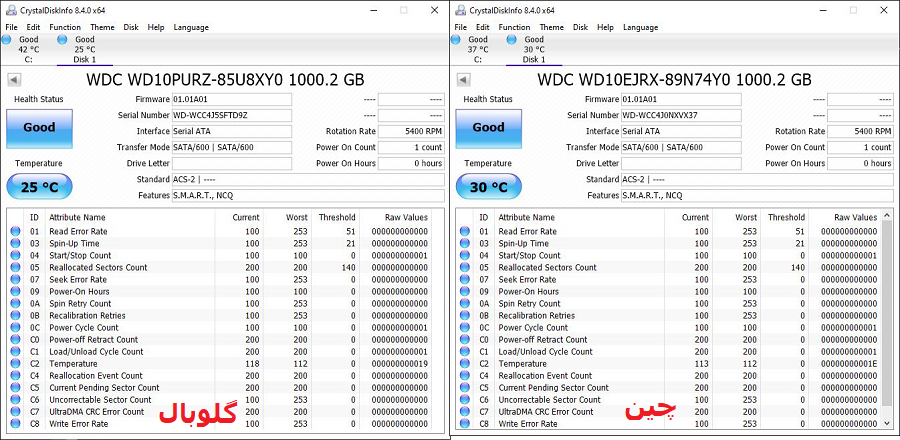Click status icon of Temperature row, left window

[15, 364]
